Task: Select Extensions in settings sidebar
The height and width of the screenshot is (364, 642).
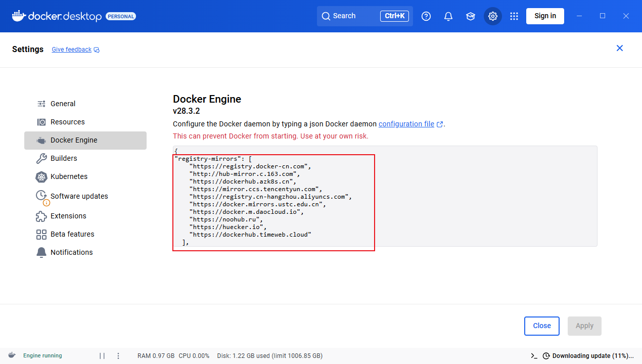Action: pyautogui.click(x=85, y=216)
